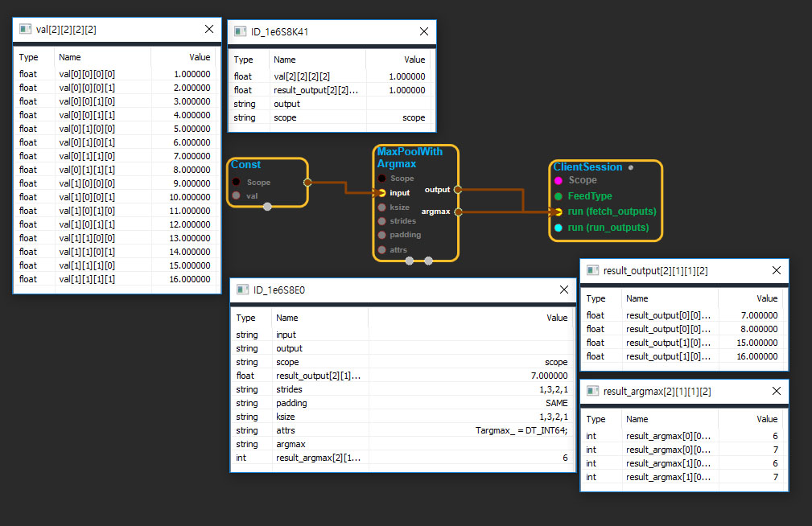Select the val[1][1][1][1] row with value 16
812x526 pixels.
117,279
